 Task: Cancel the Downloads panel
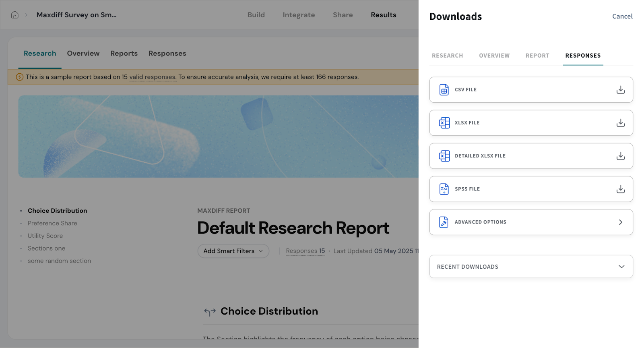(622, 17)
